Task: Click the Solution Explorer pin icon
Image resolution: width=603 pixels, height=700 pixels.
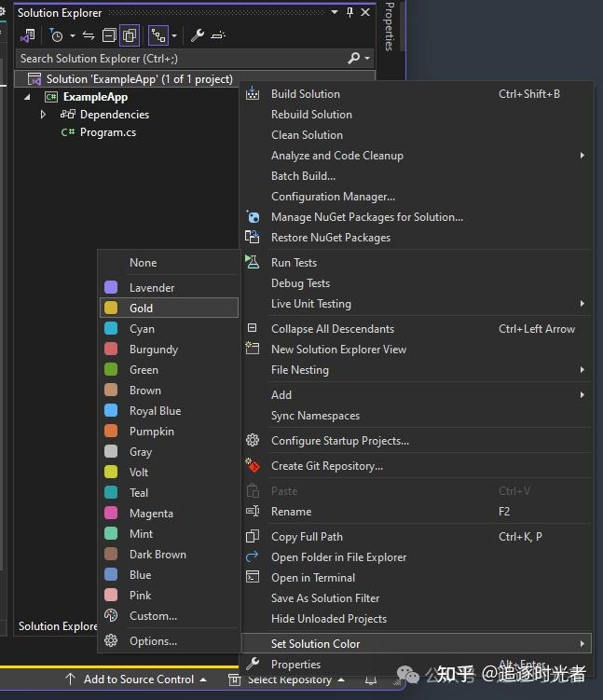Action: pyautogui.click(x=349, y=13)
